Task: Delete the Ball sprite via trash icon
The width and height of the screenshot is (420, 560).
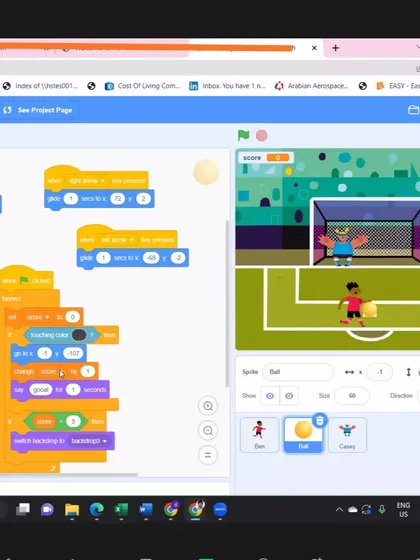Action: coord(320,421)
